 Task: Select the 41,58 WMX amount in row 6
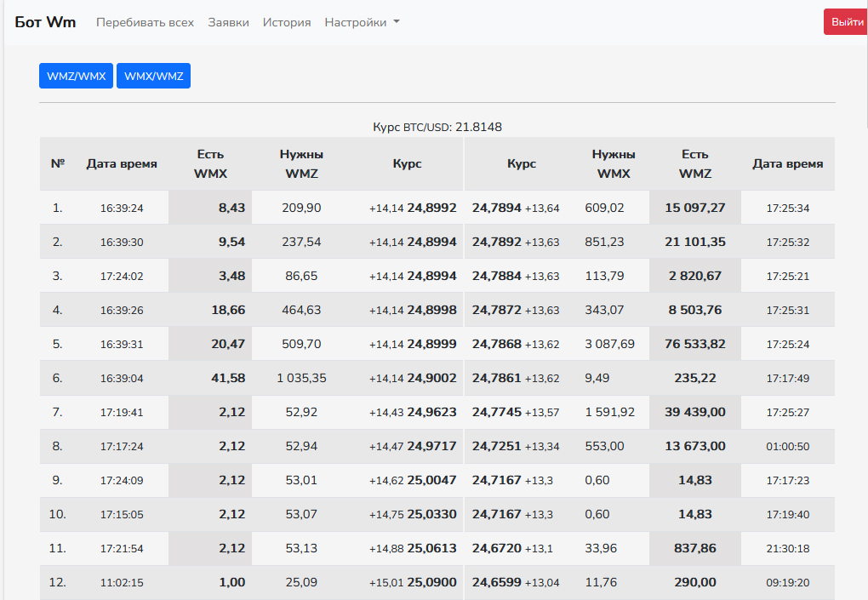(x=228, y=378)
